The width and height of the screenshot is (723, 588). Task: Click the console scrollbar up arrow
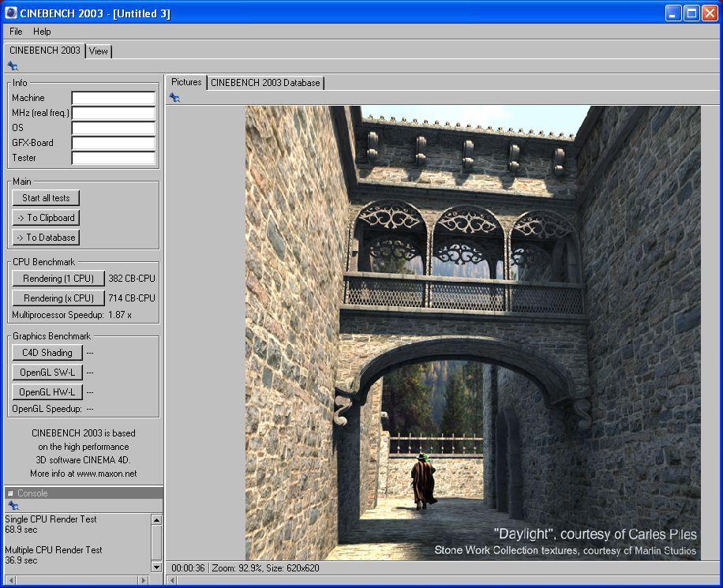point(156,520)
